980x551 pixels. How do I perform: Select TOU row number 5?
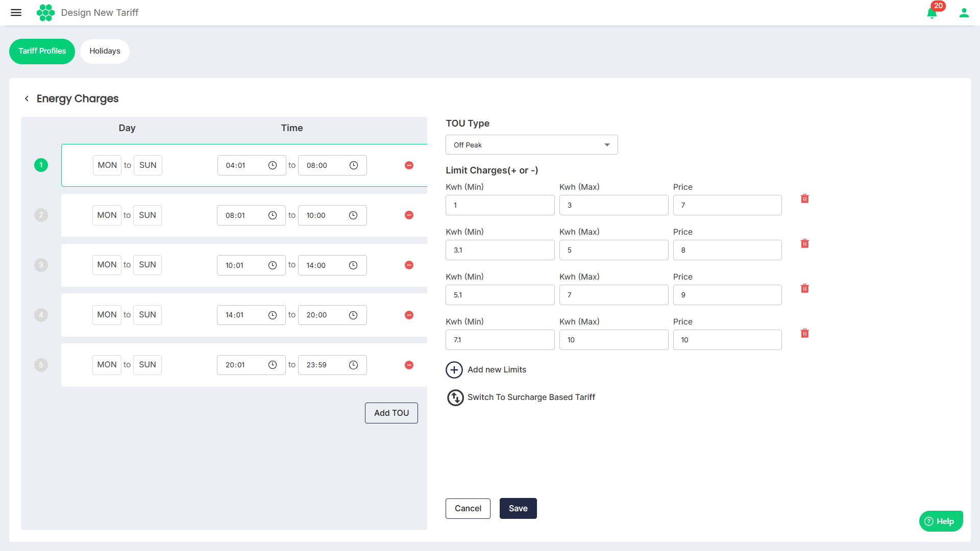[x=41, y=365]
